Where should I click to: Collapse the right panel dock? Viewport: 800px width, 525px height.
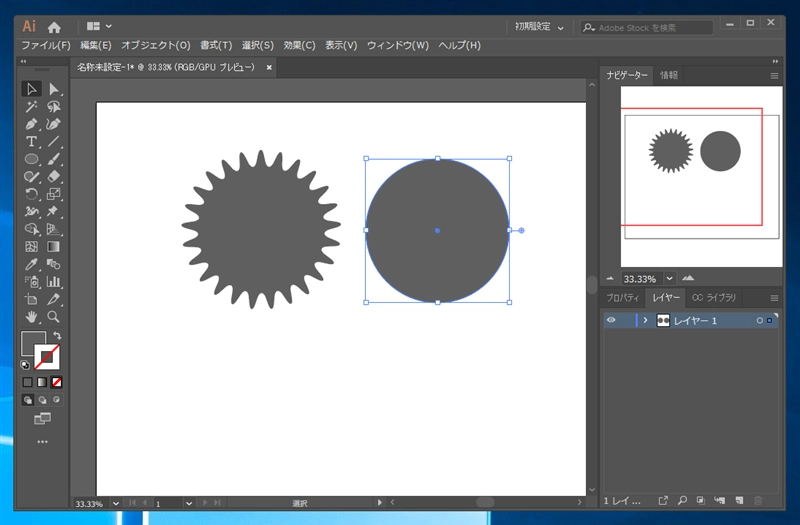tap(776, 61)
